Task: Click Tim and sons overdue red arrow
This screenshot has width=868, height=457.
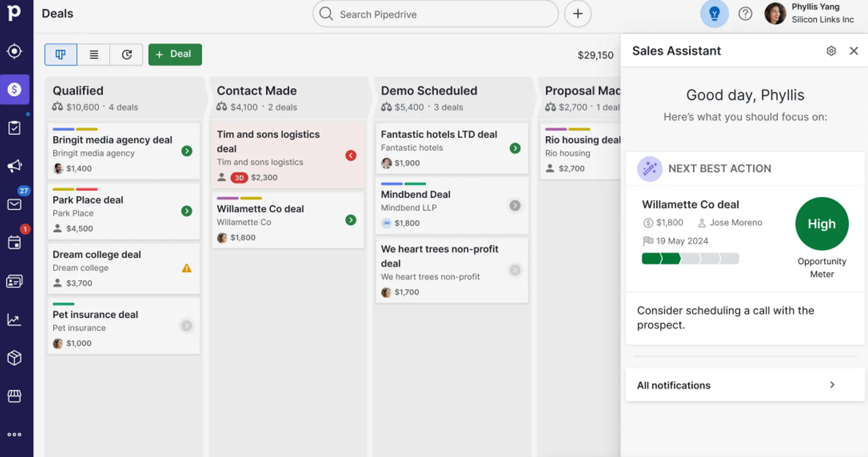Action: coord(351,156)
